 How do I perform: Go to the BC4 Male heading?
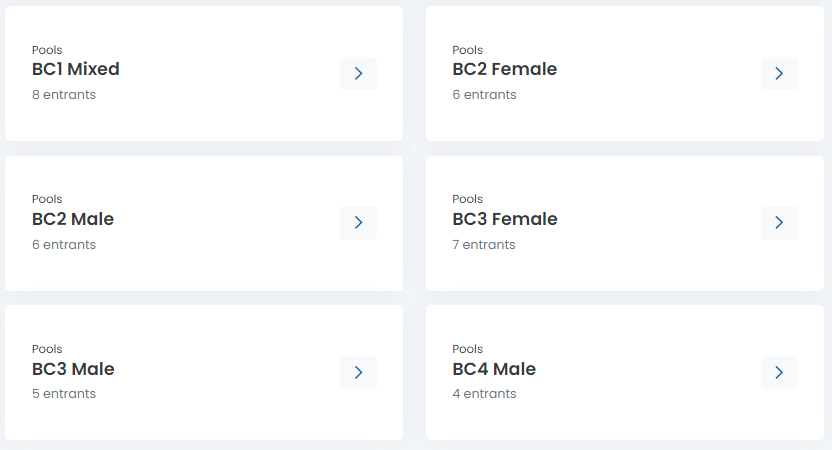tap(494, 369)
